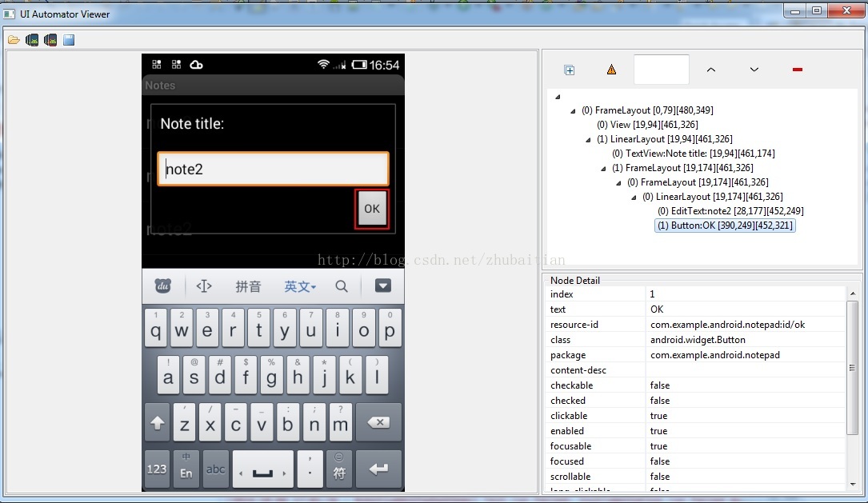The image size is (868, 503).
Task: Select the focusable property row
Action: 696,446
